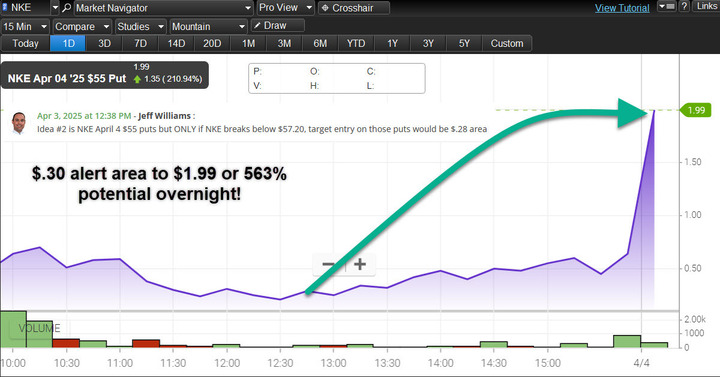Click the green 1.99 price marker
The width and height of the screenshot is (720, 377).
pyautogui.click(x=695, y=110)
